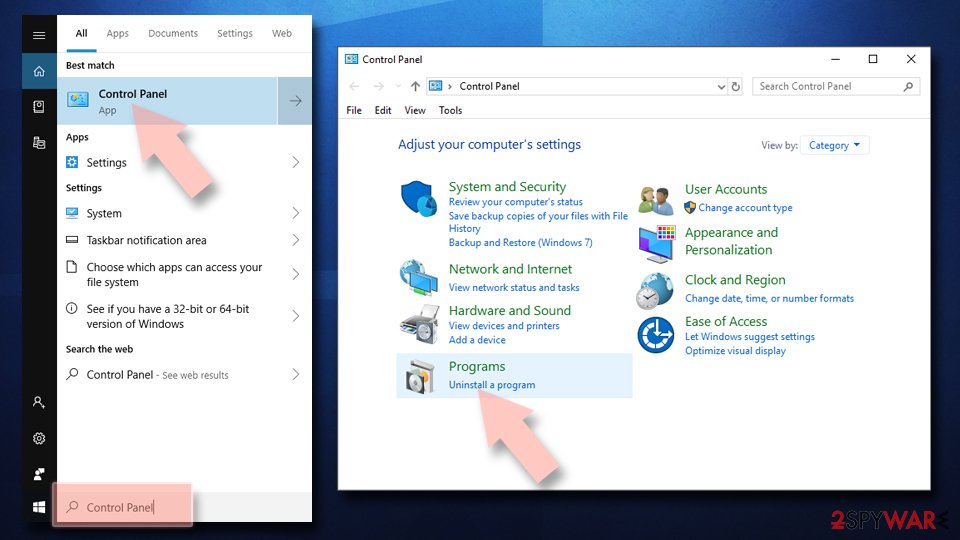
Task: Open the User Accounts people icon
Action: click(656, 201)
